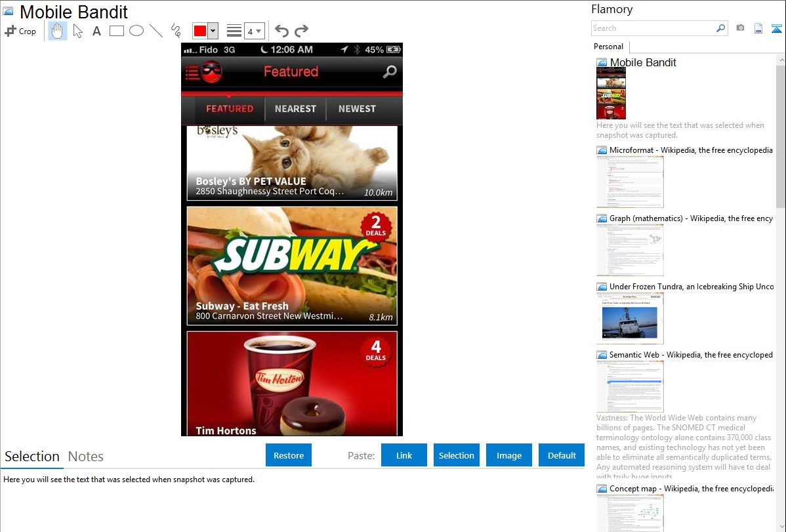The height and width of the screenshot is (532, 786).
Task: Select the NEAREST tab in the phone snapshot
Action: pyautogui.click(x=295, y=109)
